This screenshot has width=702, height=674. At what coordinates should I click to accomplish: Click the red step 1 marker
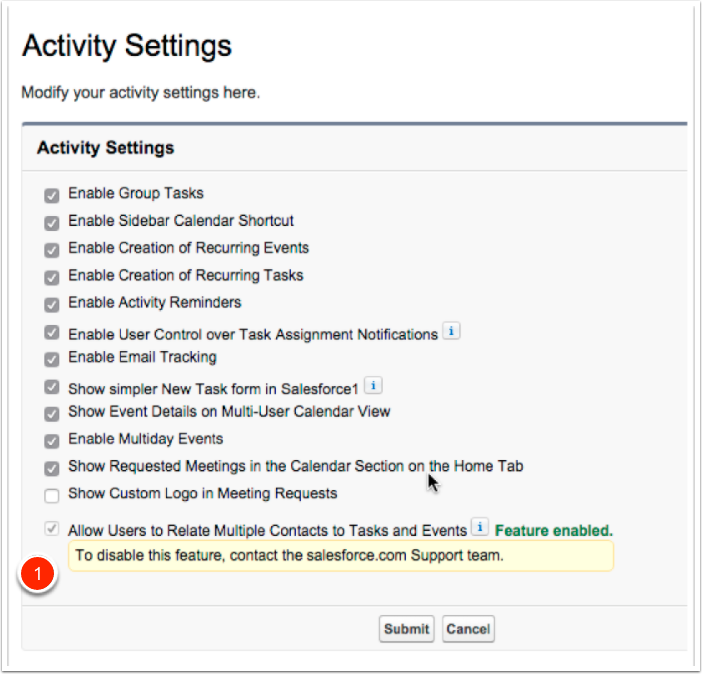point(38,575)
